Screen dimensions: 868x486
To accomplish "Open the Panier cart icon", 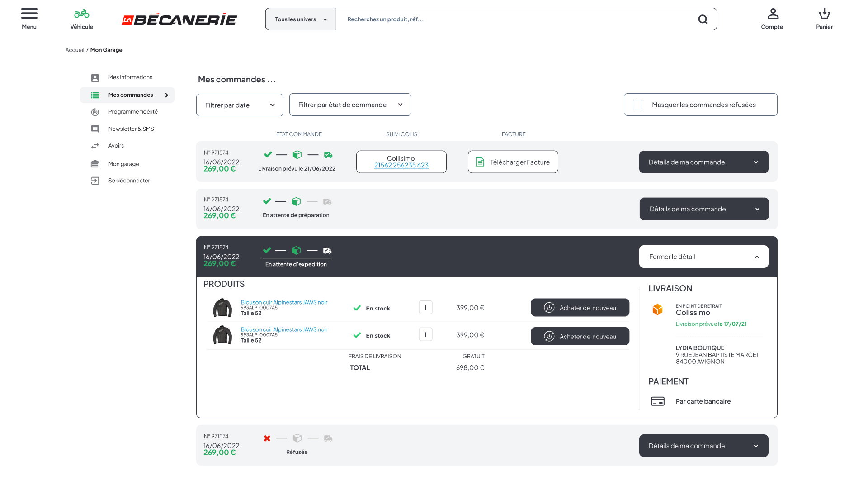I will (824, 14).
